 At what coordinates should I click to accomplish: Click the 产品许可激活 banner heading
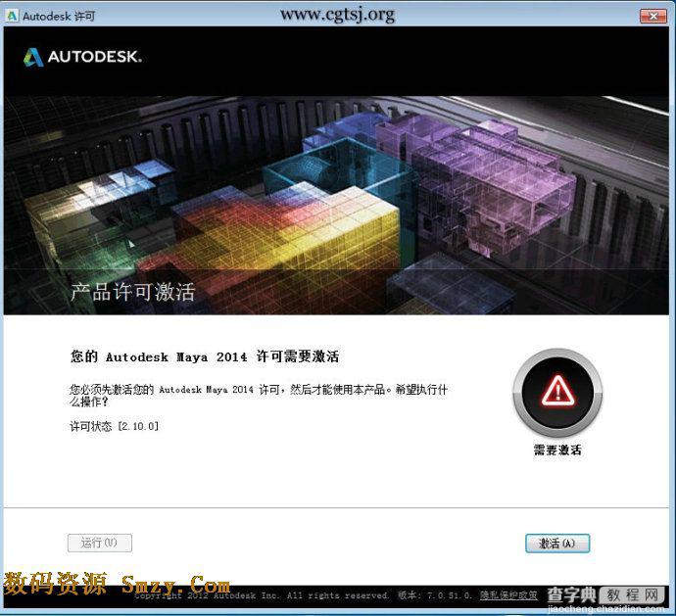coord(133,292)
